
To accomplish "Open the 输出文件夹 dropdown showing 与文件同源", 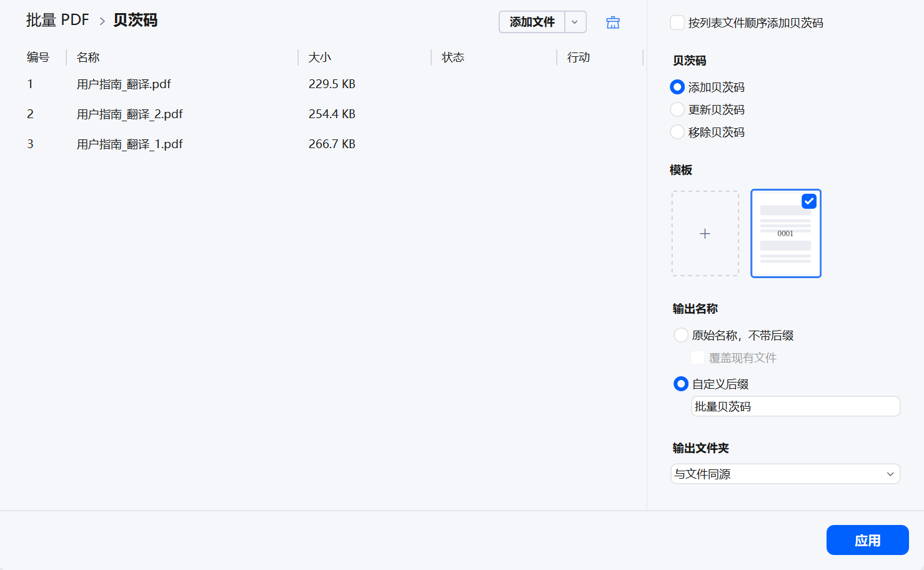I will (x=785, y=474).
